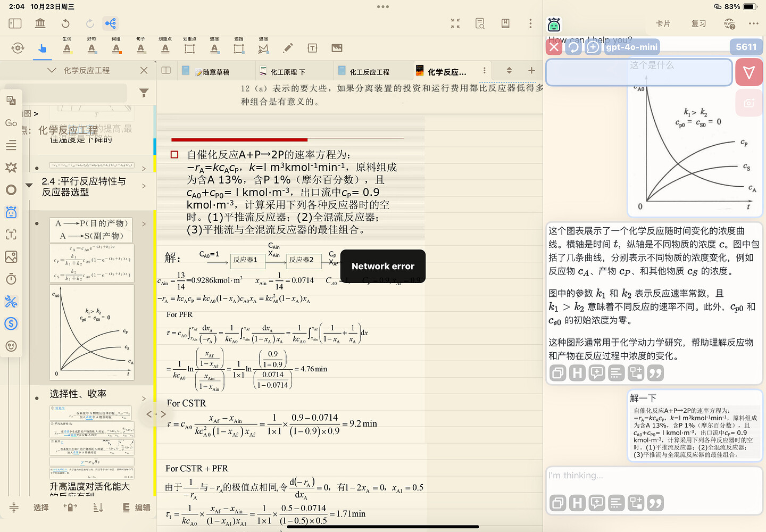
Task: Tap the sort order icon in the bottom bar
Action: pos(98,508)
